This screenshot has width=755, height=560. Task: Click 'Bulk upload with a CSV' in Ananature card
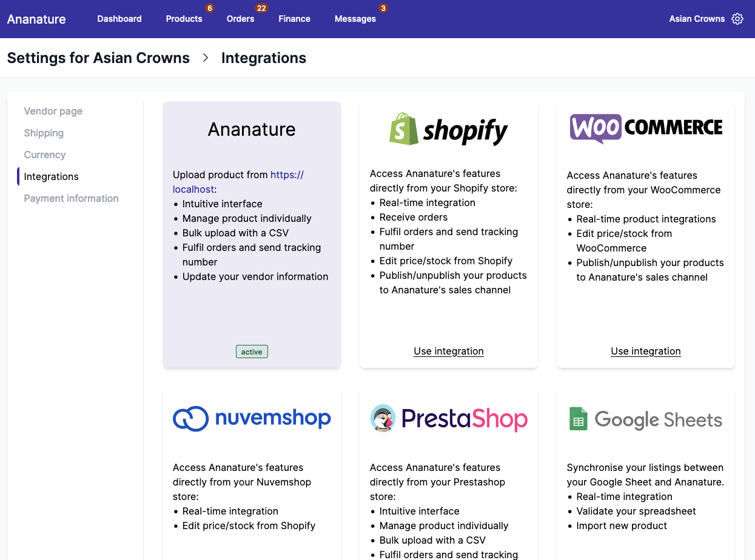pyautogui.click(x=236, y=233)
